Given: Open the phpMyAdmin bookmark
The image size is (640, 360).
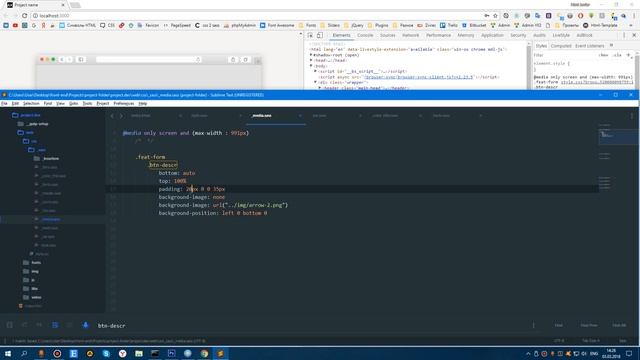Looking at the screenshot, I should coord(240,25).
